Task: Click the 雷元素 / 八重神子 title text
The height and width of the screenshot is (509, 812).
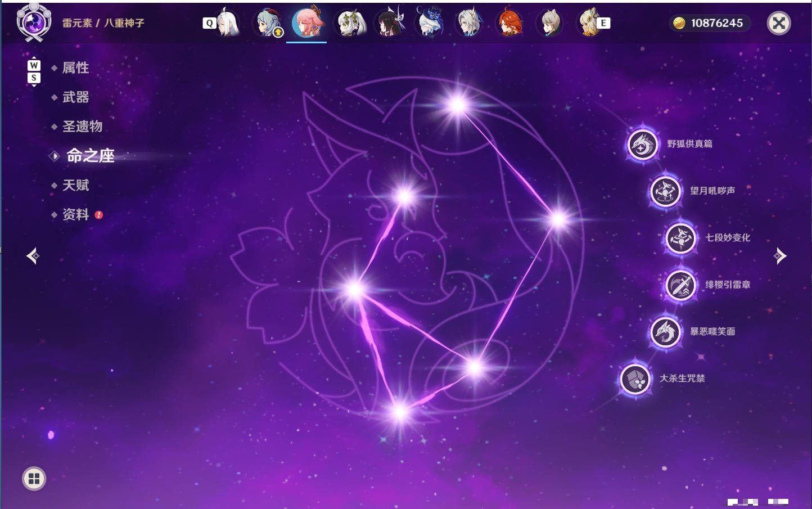Action: pos(103,23)
